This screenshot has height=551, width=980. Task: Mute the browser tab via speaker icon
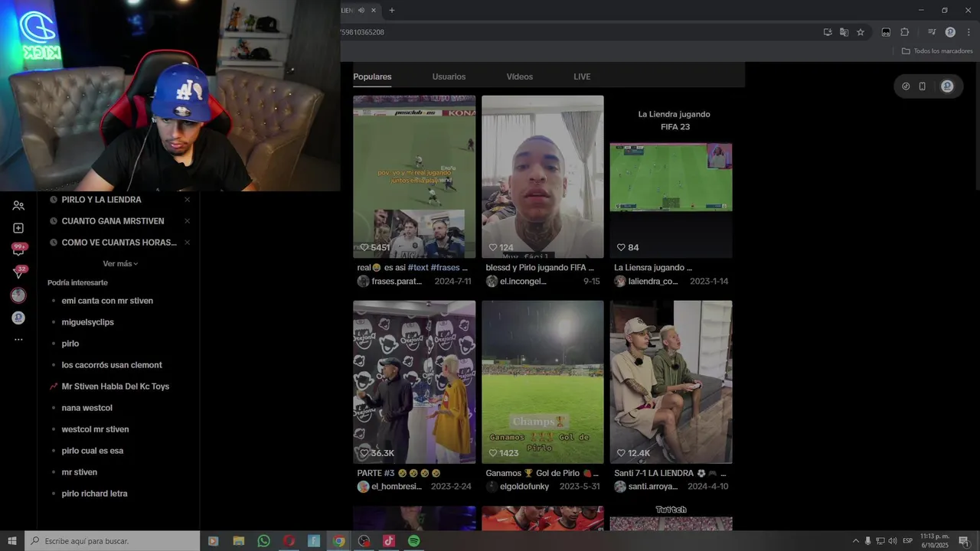361,10
